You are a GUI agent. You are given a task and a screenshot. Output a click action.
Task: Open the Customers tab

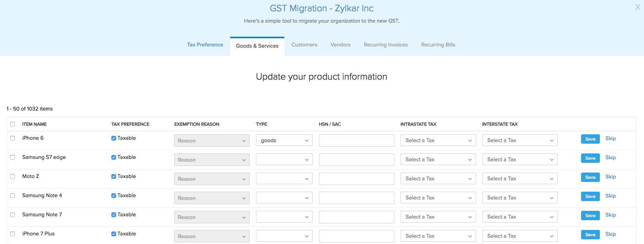[304, 45]
